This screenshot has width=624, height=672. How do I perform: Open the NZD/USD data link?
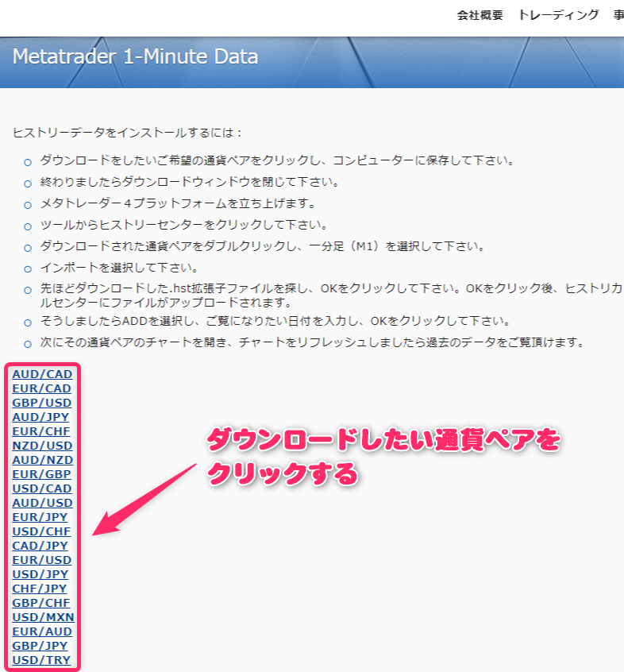[x=42, y=446]
